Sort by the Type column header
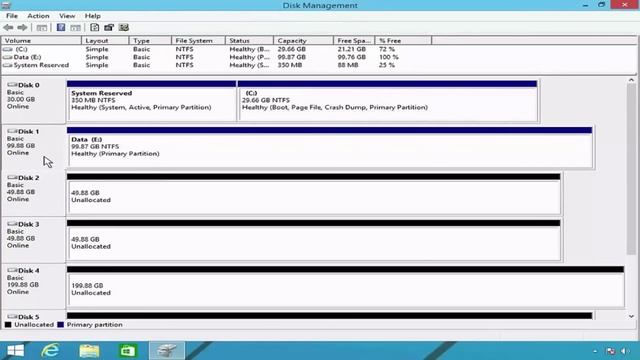The height and width of the screenshot is (360, 640). (150, 41)
